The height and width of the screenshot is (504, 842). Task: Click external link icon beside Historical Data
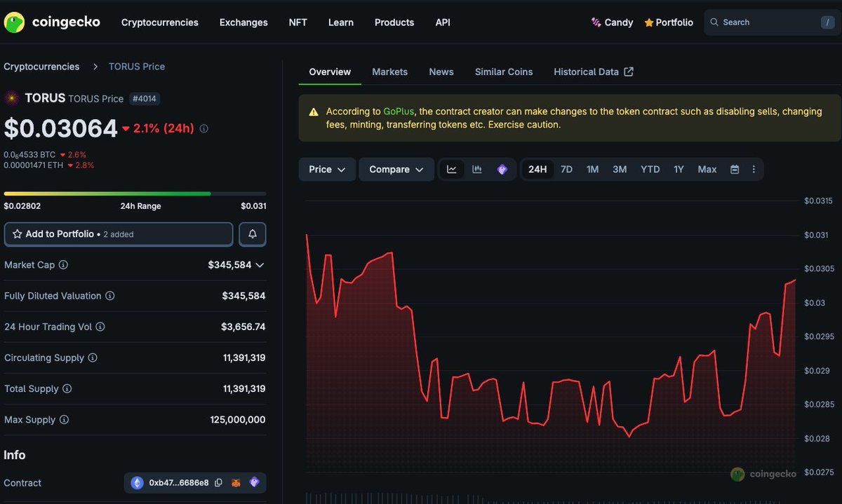(629, 71)
